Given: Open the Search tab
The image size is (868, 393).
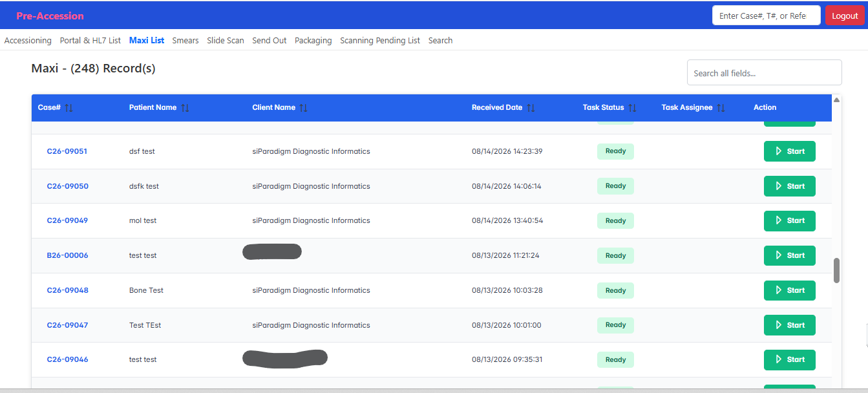Looking at the screenshot, I should coord(440,40).
